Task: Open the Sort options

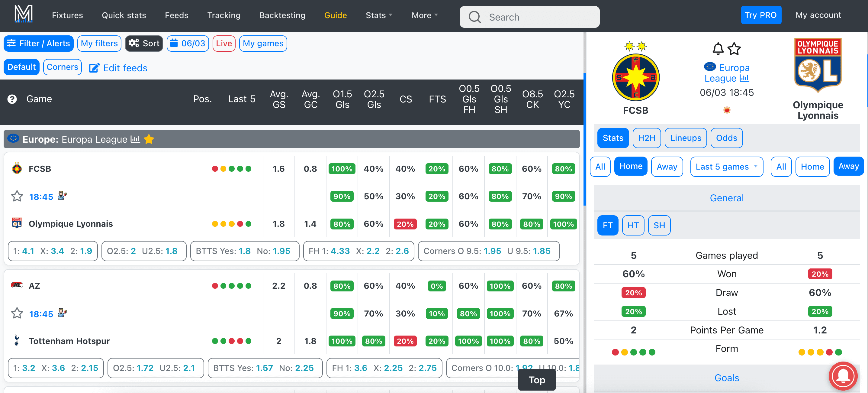Action: 144,44
